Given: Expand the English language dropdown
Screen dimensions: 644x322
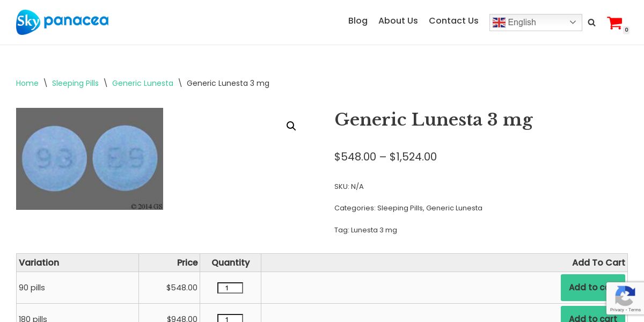Looking at the screenshot, I should pyautogui.click(x=573, y=23).
